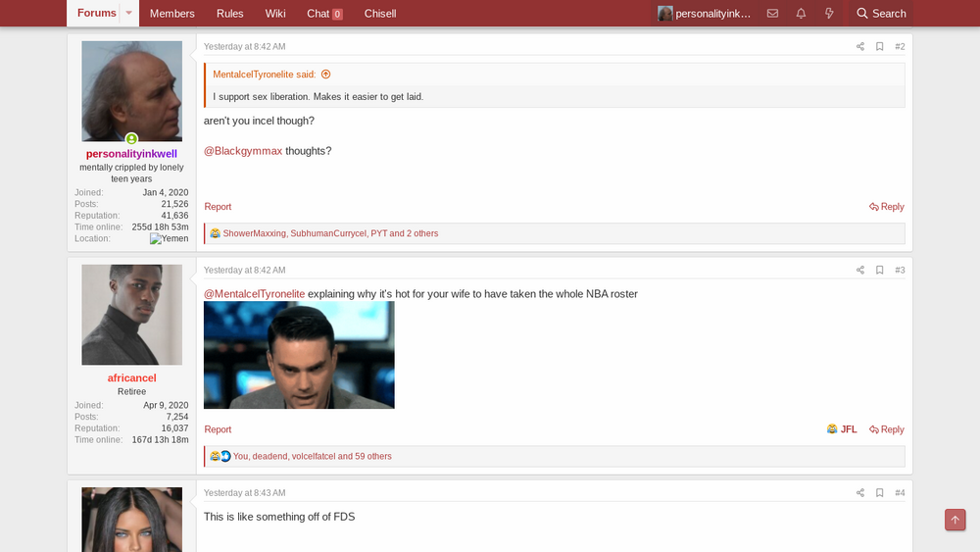Open the @Blackgymmax mention link

243,151
